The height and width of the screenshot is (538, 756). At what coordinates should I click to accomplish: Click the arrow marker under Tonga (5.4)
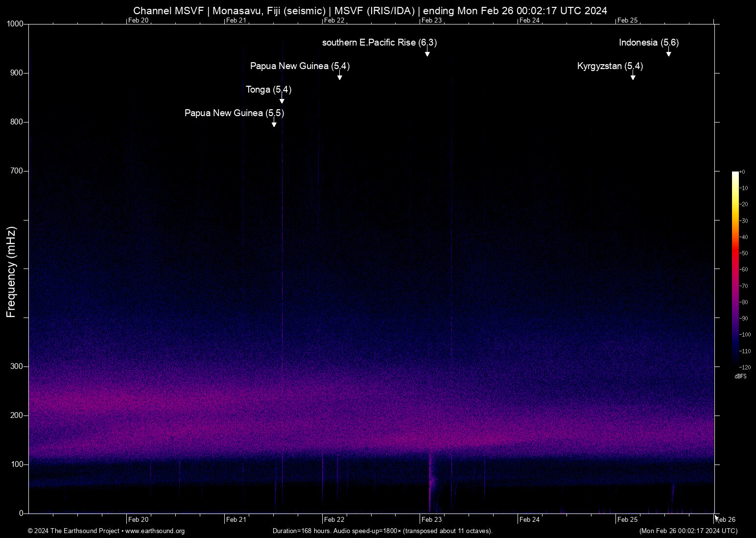[282, 99]
